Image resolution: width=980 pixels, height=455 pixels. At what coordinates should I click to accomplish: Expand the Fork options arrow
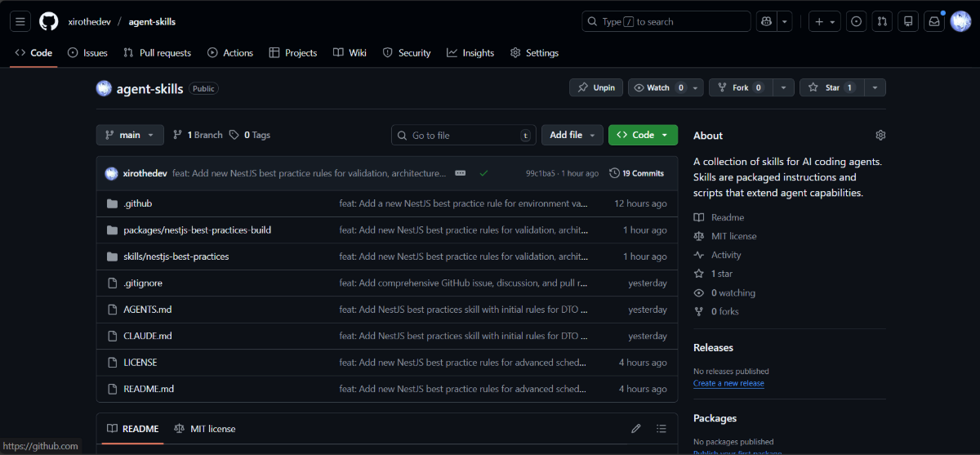pos(783,87)
